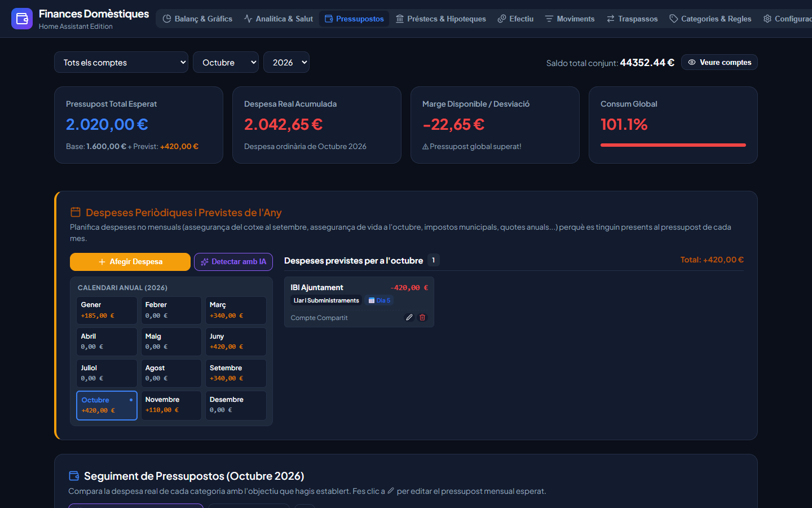Click the total balance '44352.44 €'
This screenshot has width=812, height=508.
(x=647, y=63)
